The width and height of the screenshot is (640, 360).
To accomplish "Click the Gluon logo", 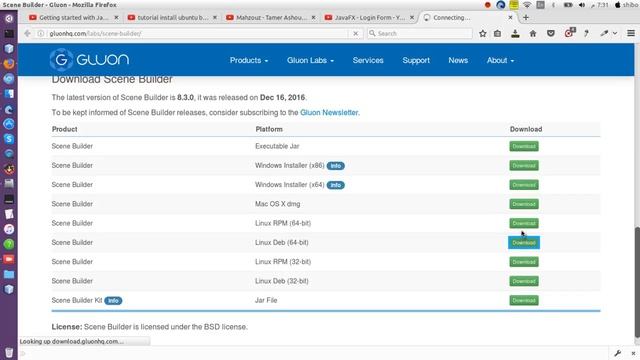I will [x=89, y=60].
